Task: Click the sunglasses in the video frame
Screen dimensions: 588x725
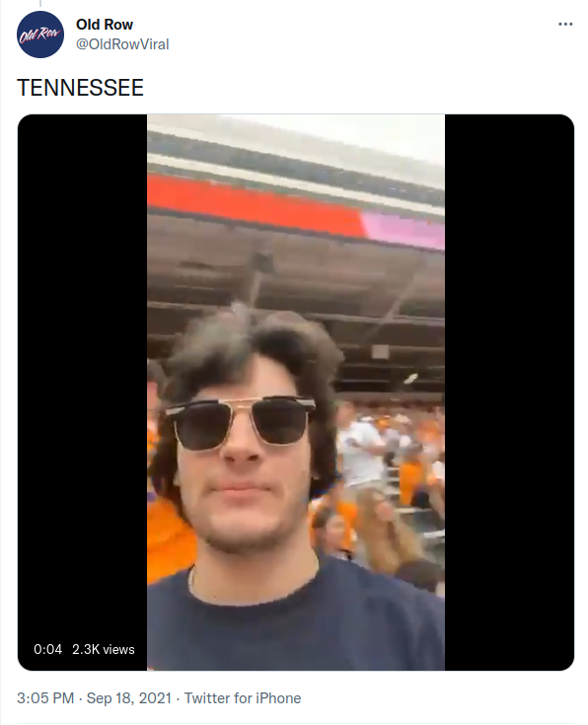Action: [241, 423]
